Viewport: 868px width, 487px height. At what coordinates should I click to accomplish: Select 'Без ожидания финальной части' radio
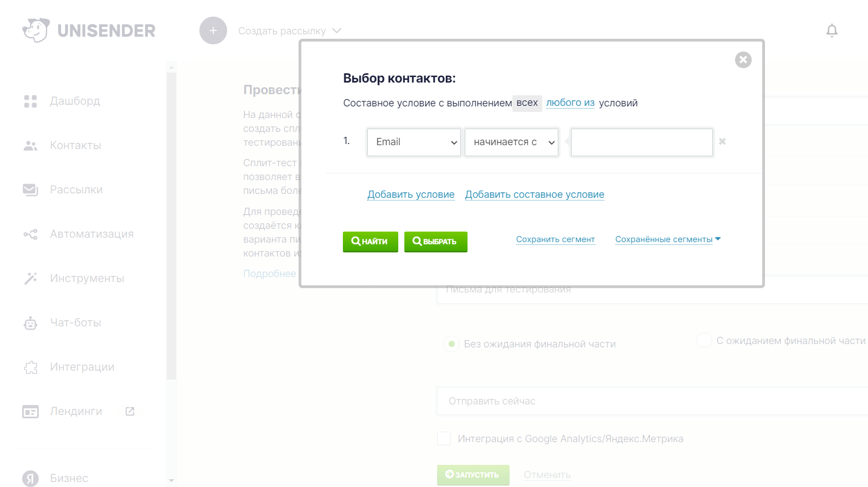451,344
